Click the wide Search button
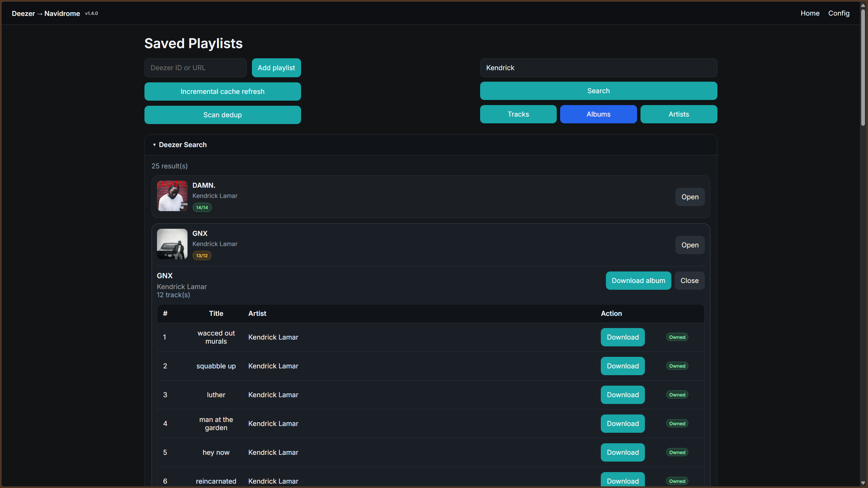Viewport: 868px width, 488px height. [598, 91]
